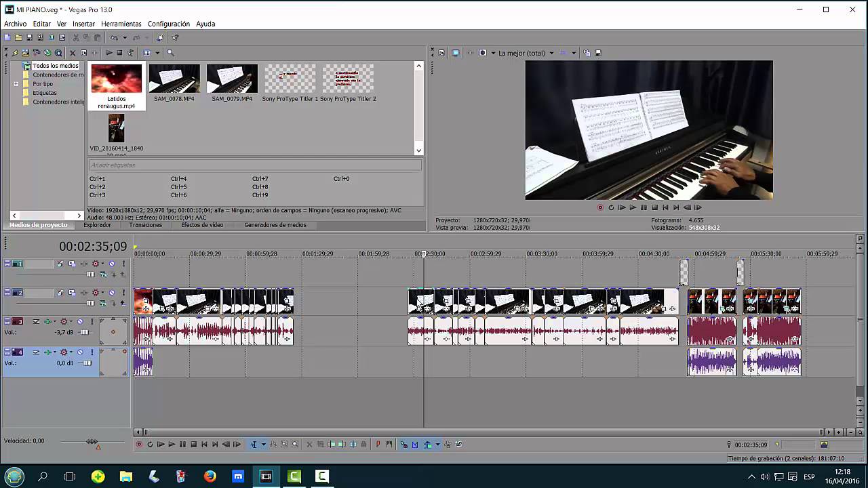The height and width of the screenshot is (488, 868).
Task: Click the Search media magnifier icon
Action: coord(170,52)
